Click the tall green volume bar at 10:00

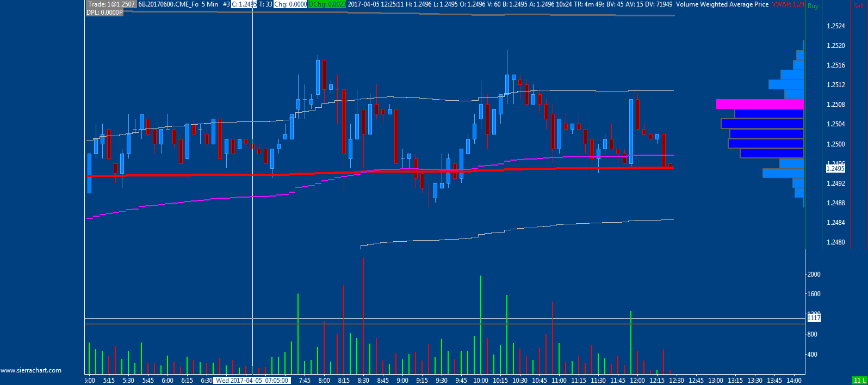[481, 325]
